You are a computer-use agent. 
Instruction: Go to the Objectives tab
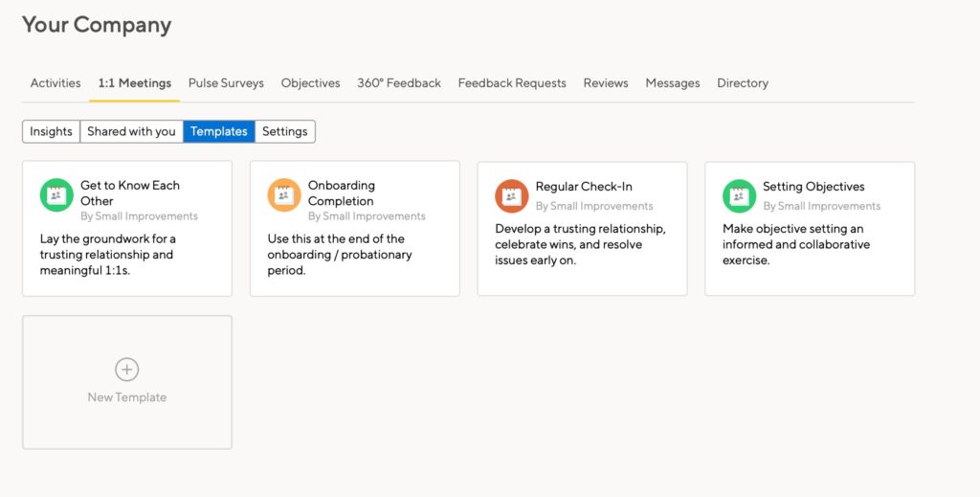tap(310, 83)
